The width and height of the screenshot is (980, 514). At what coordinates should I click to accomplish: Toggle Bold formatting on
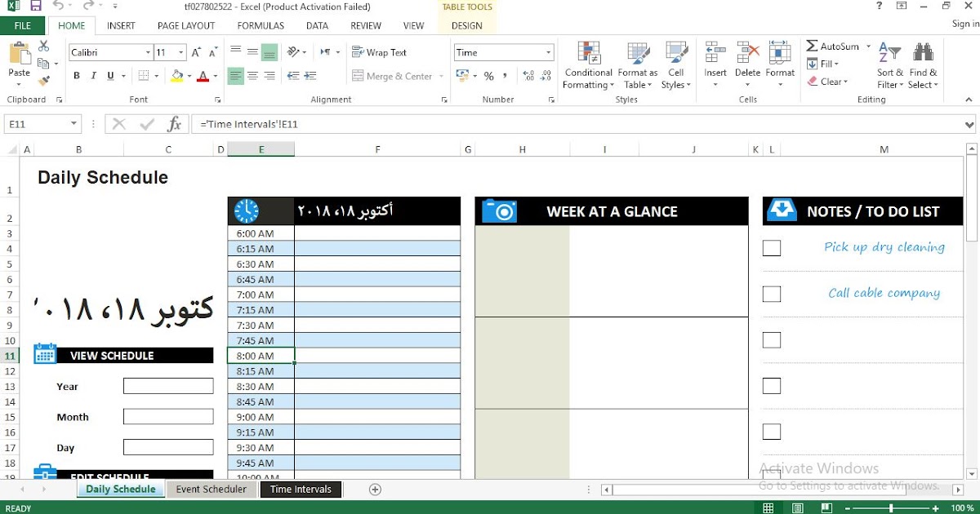76,74
